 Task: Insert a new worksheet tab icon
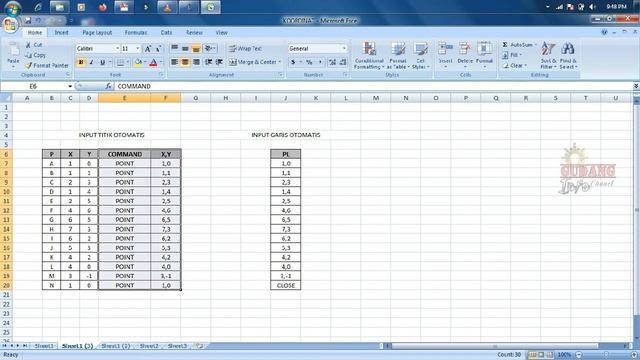pos(199,346)
